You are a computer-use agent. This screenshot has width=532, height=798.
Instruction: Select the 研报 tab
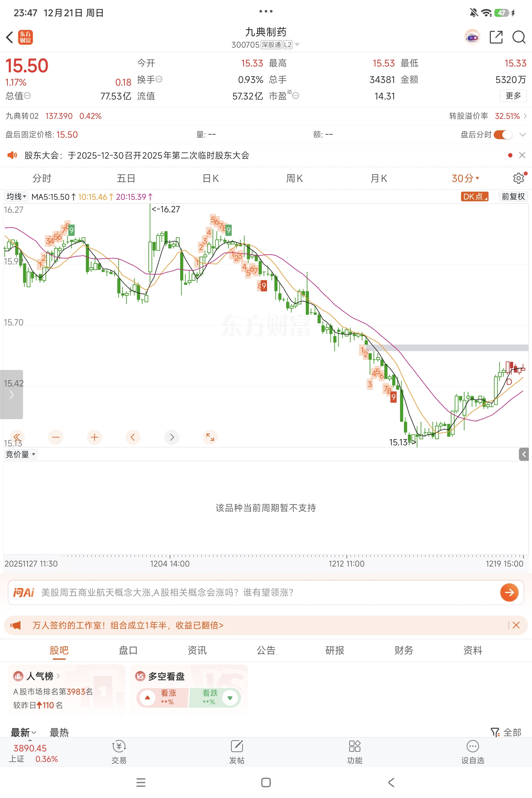pos(335,650)
